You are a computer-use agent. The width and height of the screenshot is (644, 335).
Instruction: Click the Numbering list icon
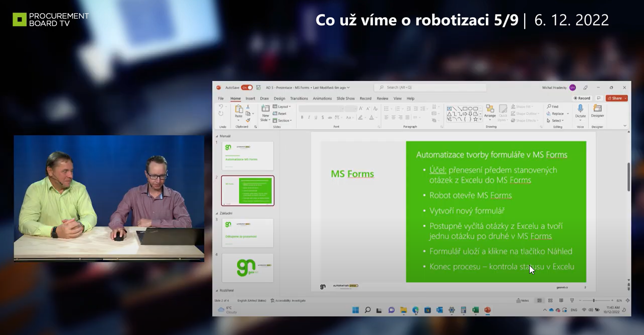pyautogui.click(x=398, y=109)
